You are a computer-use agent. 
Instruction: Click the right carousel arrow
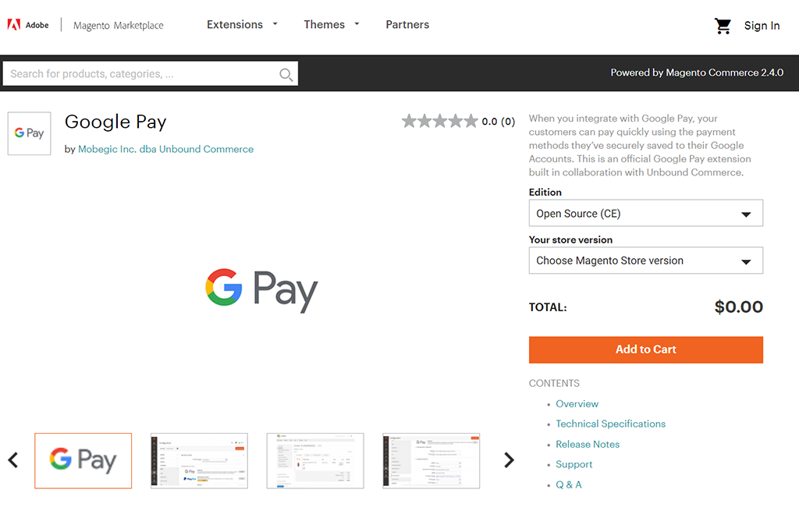[509, 460]
